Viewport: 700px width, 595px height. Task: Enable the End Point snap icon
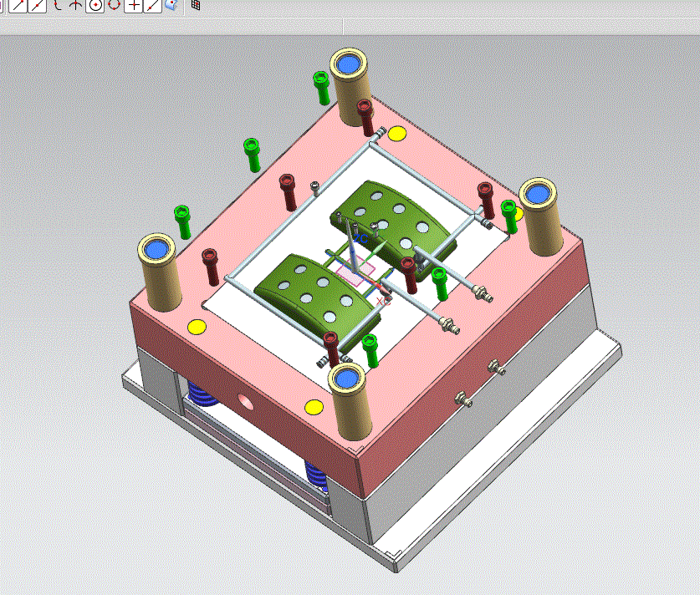(x=18, y=5)
